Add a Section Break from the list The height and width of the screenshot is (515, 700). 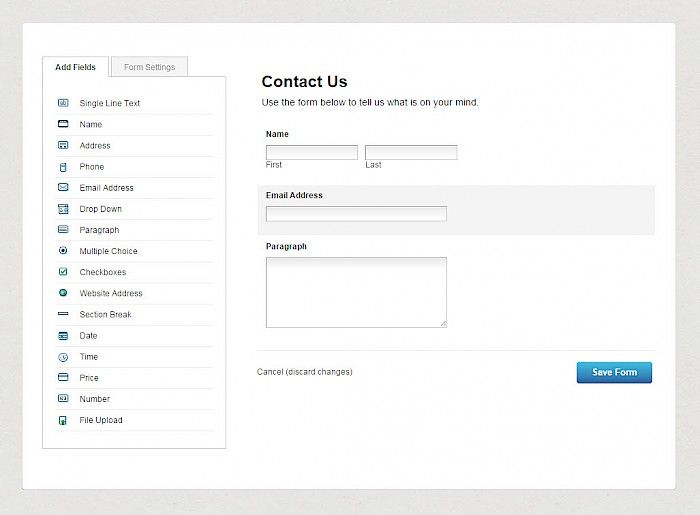coord(135,314)
